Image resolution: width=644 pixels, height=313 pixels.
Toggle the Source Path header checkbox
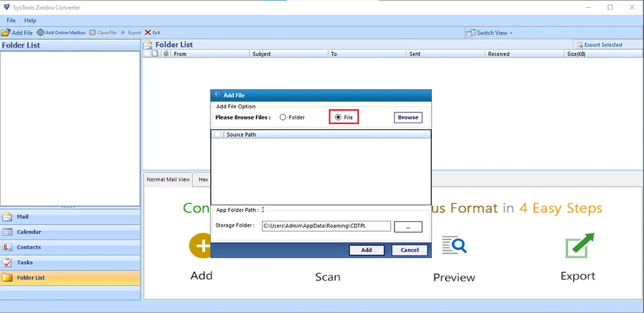(218, 134)
